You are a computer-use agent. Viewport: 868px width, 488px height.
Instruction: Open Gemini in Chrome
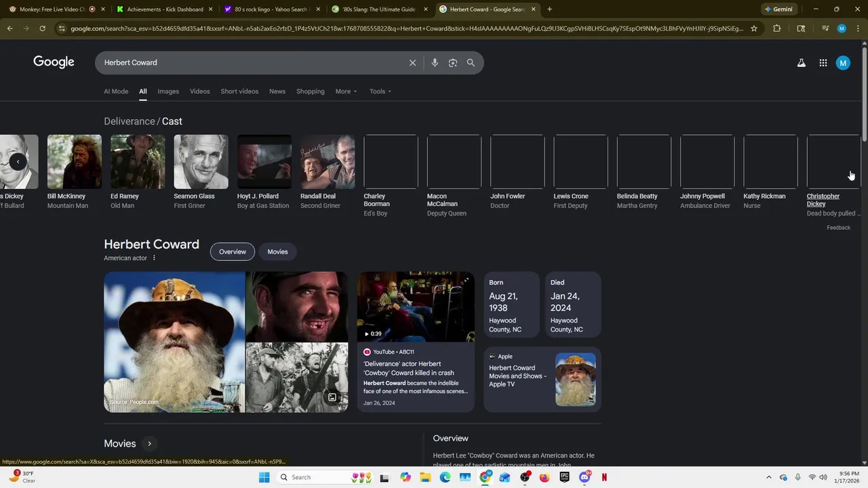(x=778, y=9)
